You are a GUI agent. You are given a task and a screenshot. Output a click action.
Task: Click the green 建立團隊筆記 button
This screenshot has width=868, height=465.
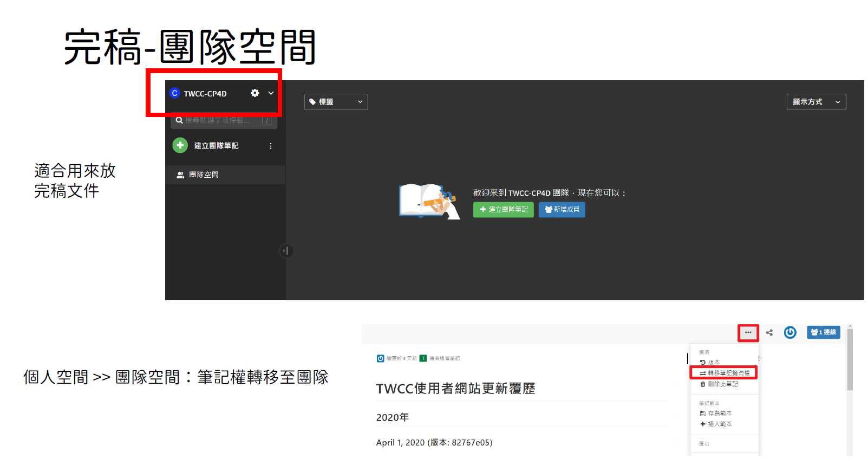pos(503,210)
